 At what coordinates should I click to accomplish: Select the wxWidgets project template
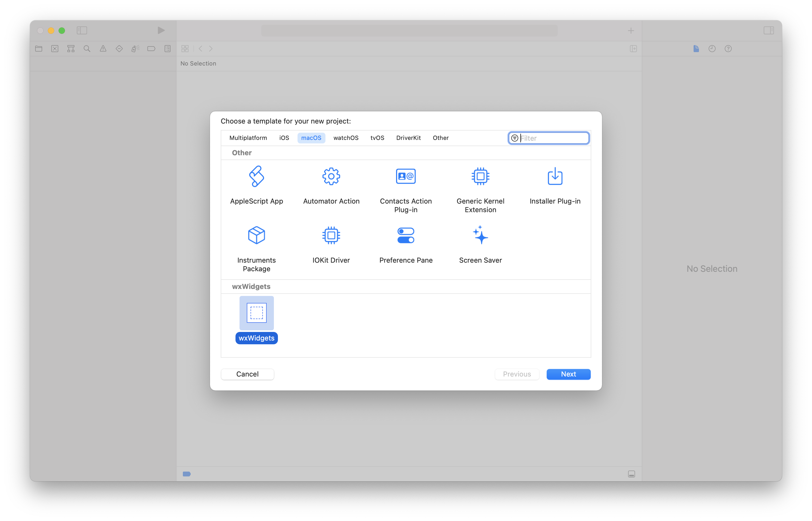click(256, 313)
